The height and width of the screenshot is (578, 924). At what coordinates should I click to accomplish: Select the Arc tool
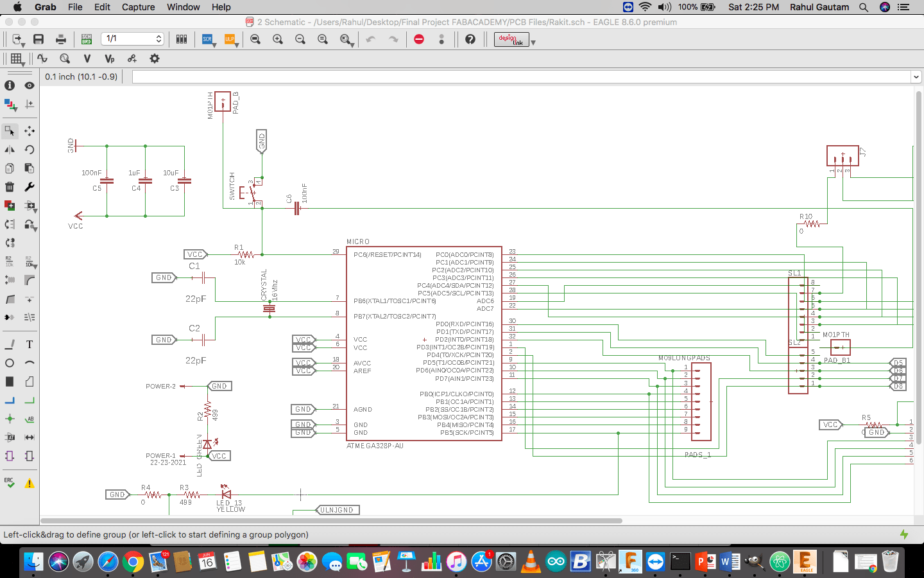[30, 363]
